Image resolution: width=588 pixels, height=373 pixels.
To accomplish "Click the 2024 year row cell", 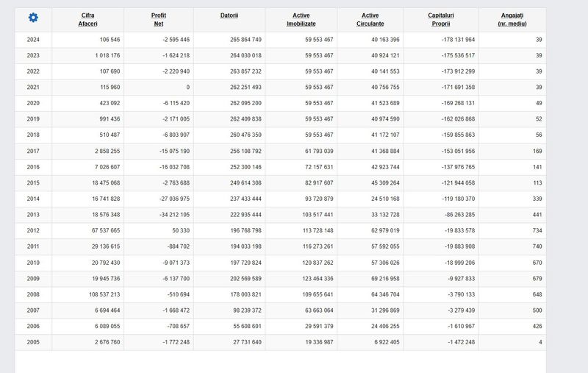I will click(x=33, y=40).
